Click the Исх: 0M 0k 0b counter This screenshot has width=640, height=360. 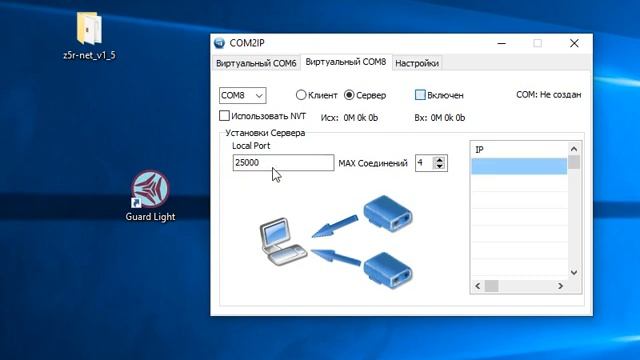click(349, 118)
